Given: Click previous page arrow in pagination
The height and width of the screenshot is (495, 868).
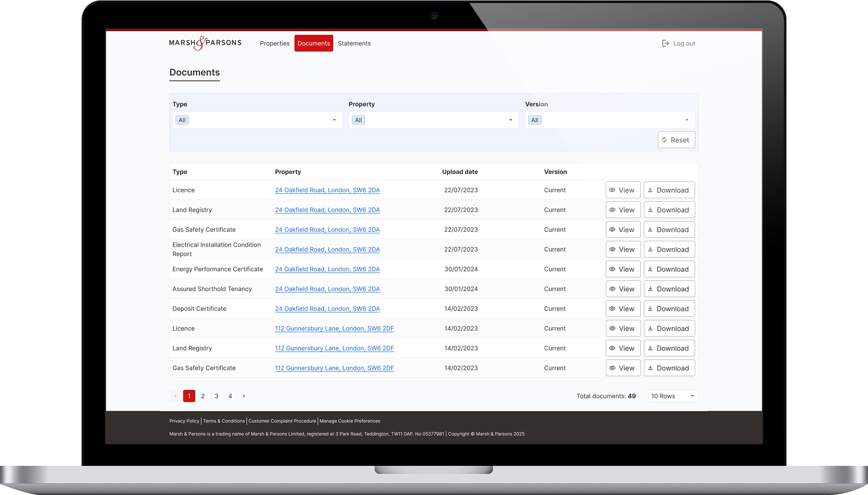Looking at the screenshot, I should pyautogui.click(x=176, y=396).
